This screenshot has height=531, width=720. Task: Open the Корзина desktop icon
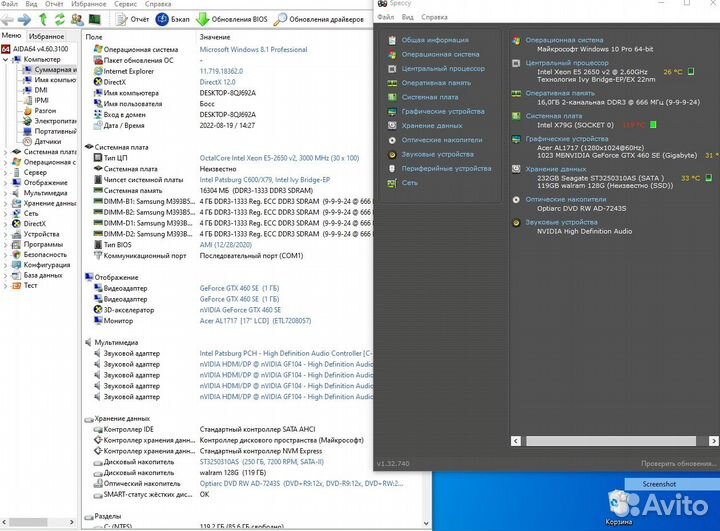(x=620, y=507)
